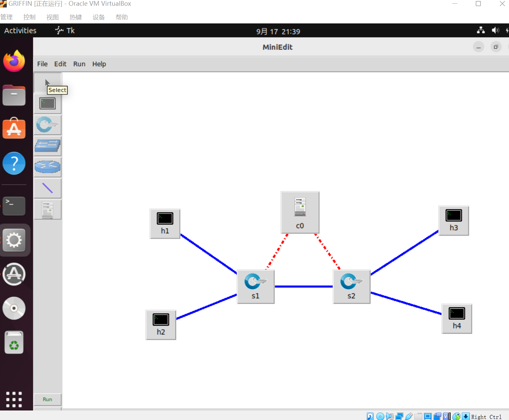Click VirtualBox audio status icon
Viewport: 509px width, 420px height.
(x=390, y=416)
